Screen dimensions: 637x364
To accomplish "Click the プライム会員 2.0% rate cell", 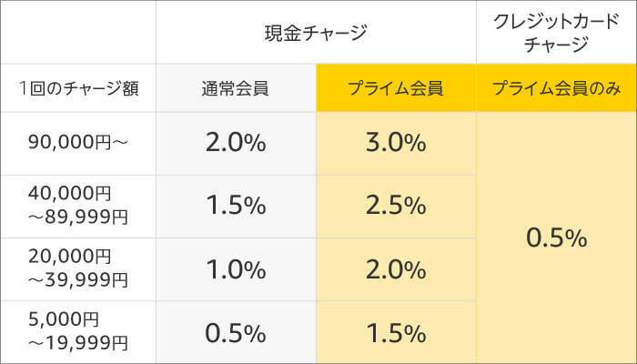I will [396, 269].
